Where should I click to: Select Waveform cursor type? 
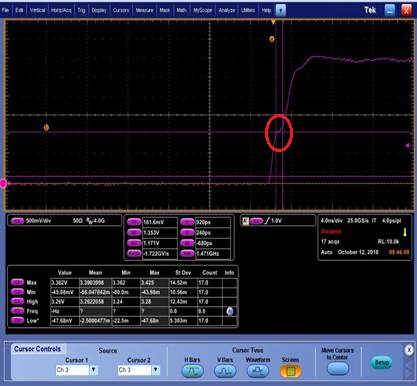tap(258, 371)
